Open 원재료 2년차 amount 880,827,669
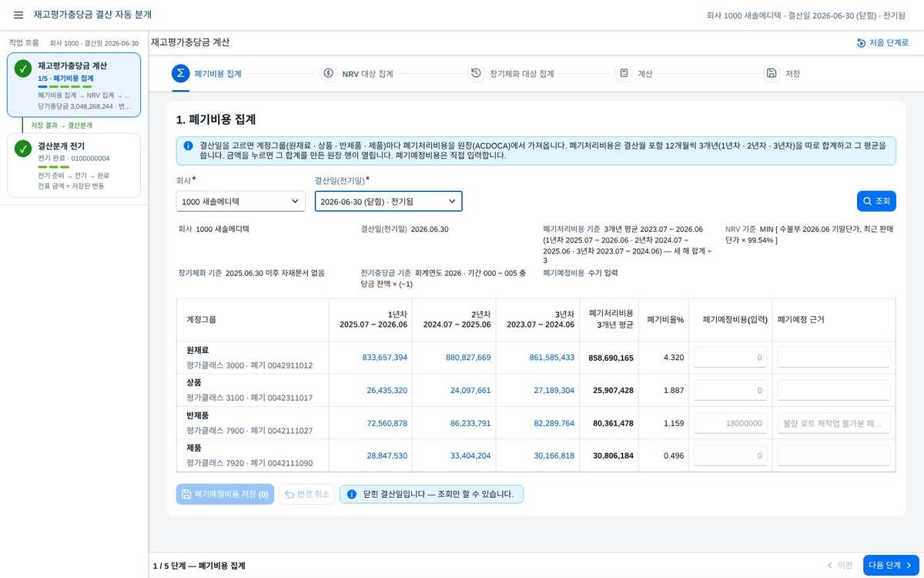Viewport: 924px width, 578px height. [x=468, y=358]
